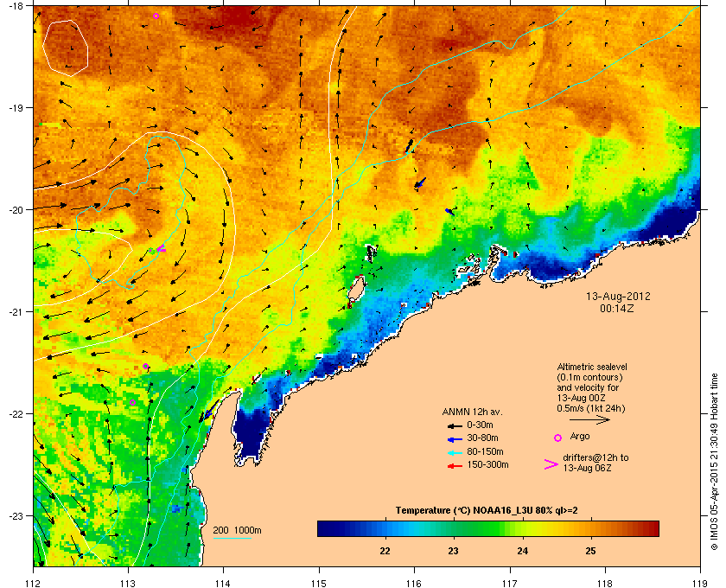
Task: Click the colorbar tick label 23
Action: pyautogui.click(x=453, y=551)
